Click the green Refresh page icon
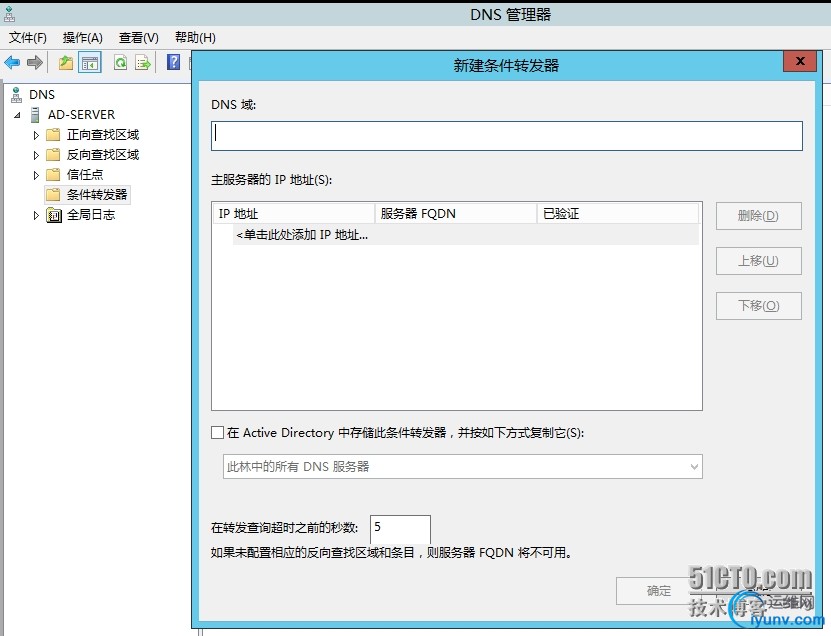831x636 pixels. [x=121, y=63]
